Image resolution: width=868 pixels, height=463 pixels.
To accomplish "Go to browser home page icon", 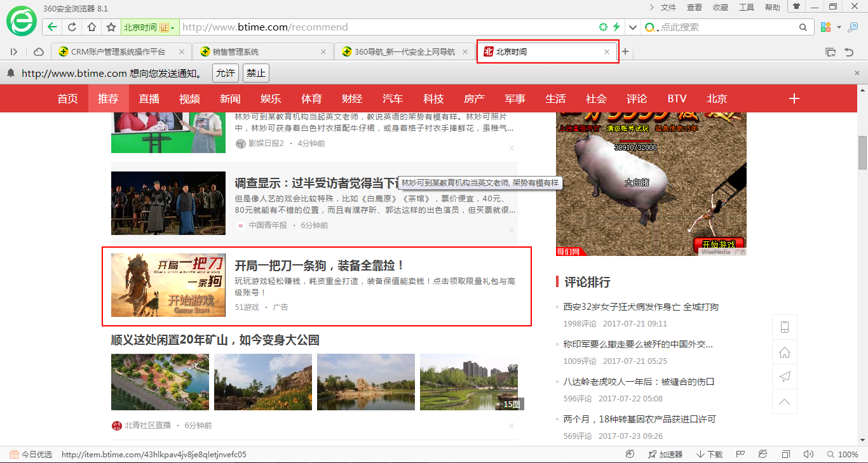I will pos(92,27).
